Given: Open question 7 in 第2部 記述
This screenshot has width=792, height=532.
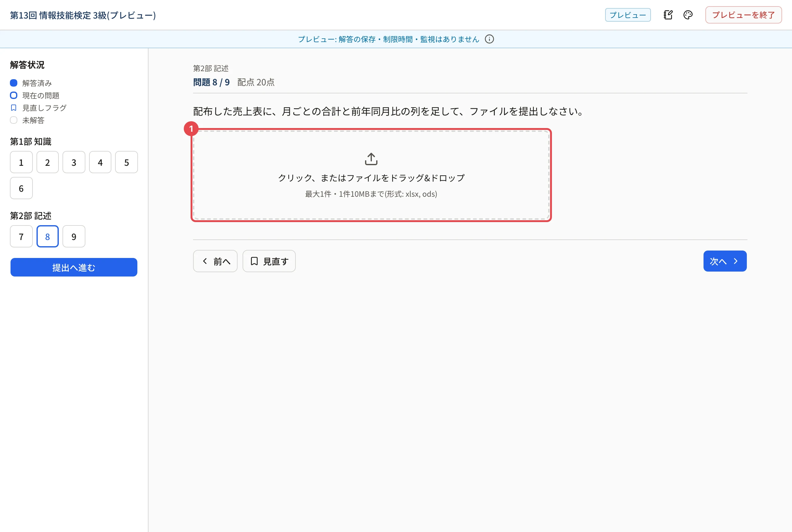Looking at the screenshot, I should pos(21,237).
